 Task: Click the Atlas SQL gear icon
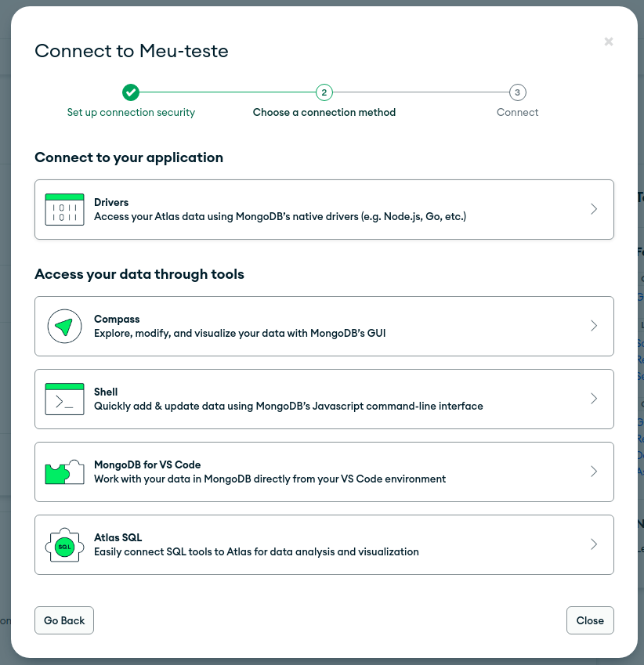point(64,545)
